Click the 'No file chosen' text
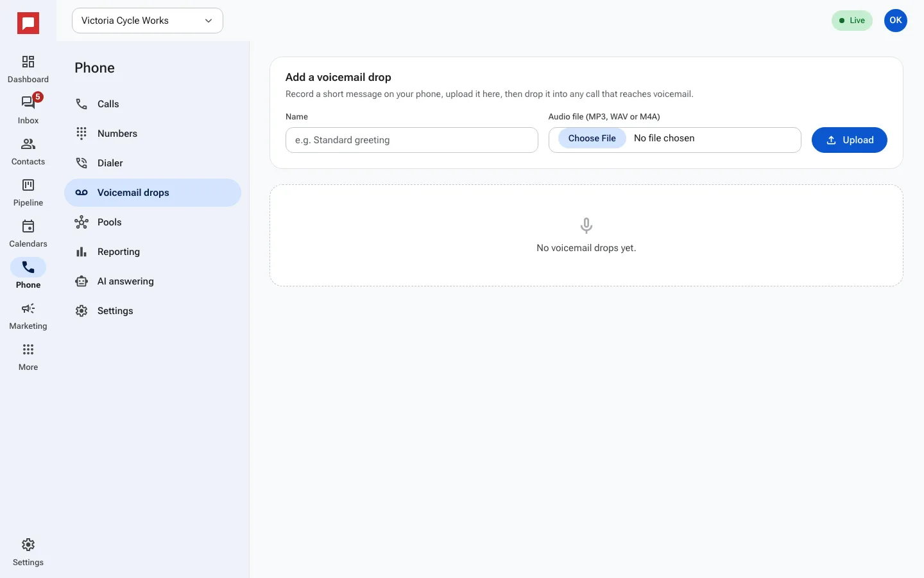This screenshot has width=924, height=578. click(x=664, y=138)
